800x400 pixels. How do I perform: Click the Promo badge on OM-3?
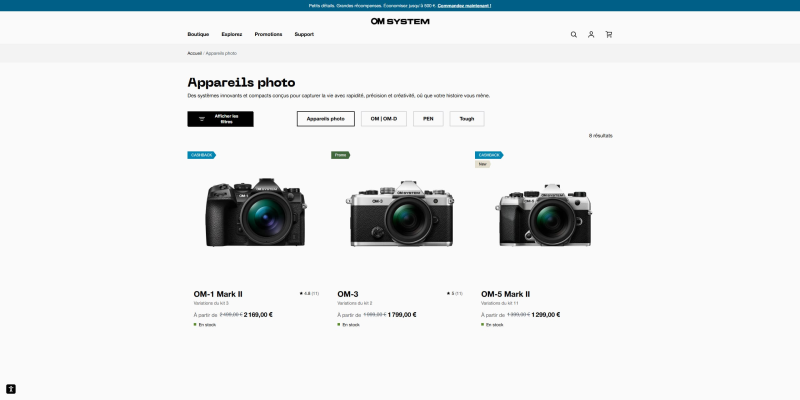pyautogui.click(x=340, y=155)
